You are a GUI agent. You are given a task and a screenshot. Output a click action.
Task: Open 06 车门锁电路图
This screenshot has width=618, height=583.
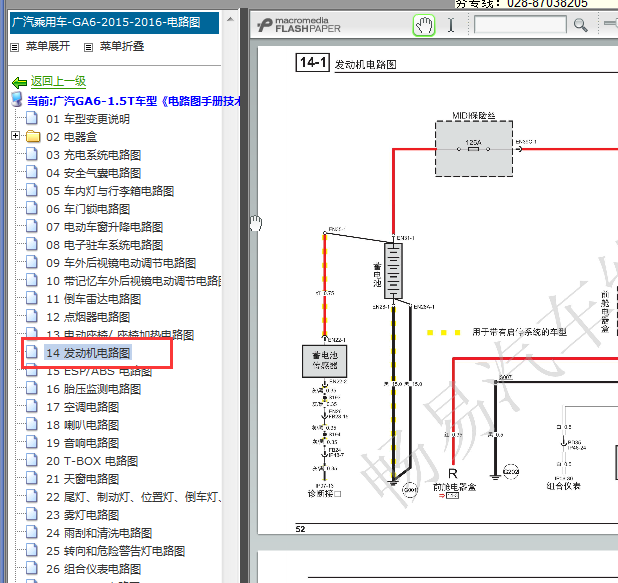pyautogui.click(x=88, y=209)
